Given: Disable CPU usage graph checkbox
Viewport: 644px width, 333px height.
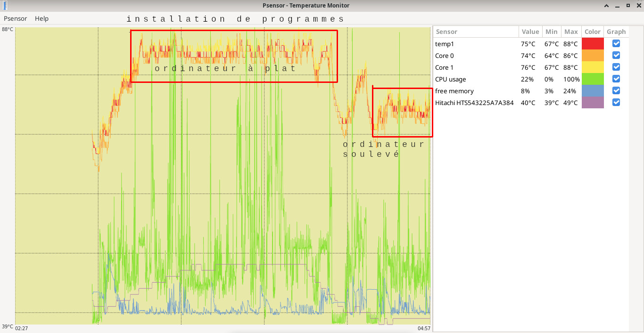Looking at the screenshot, I should pos(616,79).
